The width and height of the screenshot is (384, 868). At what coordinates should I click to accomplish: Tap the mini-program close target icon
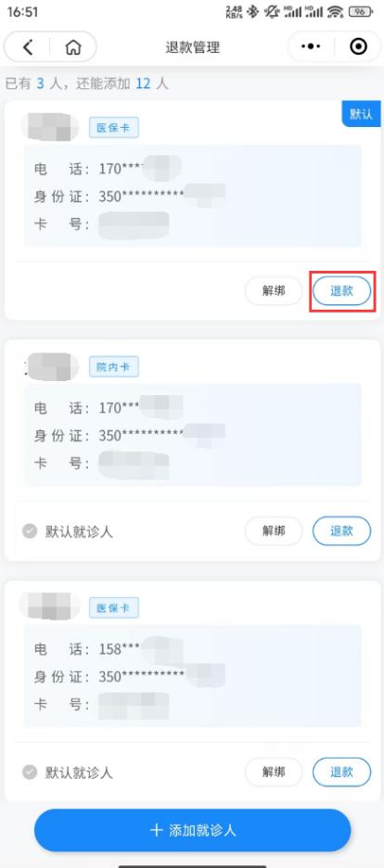(359, 47)
